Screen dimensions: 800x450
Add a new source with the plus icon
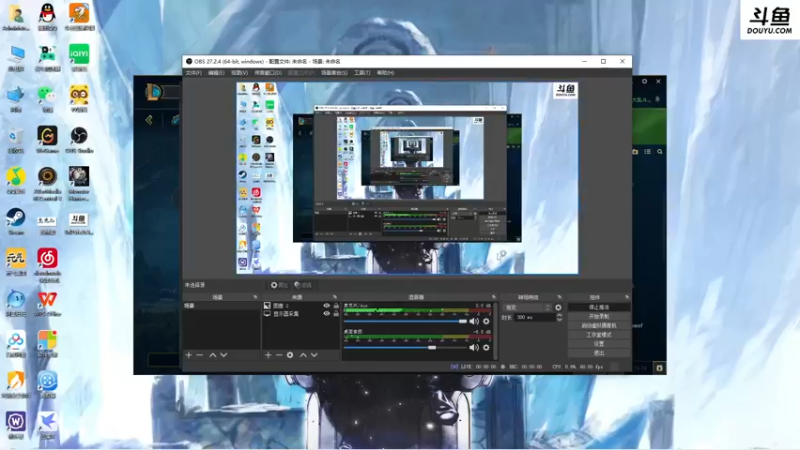(268, 355)
